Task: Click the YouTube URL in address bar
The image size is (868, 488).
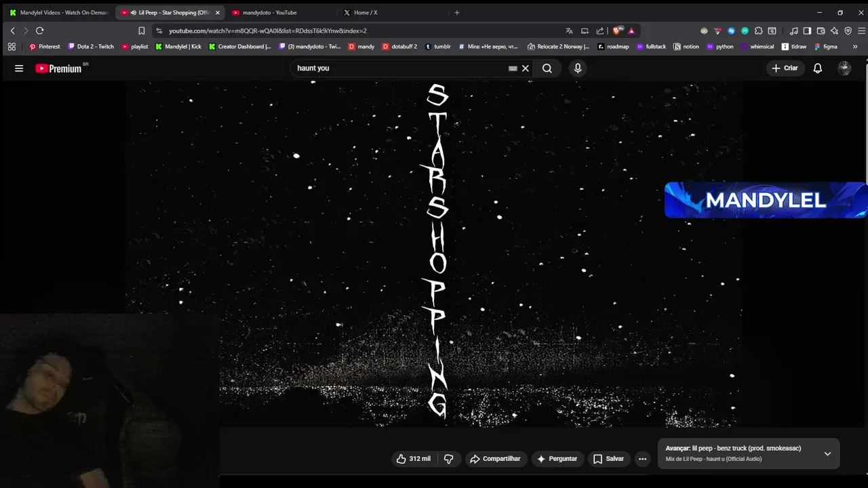Action: (268, 30)
